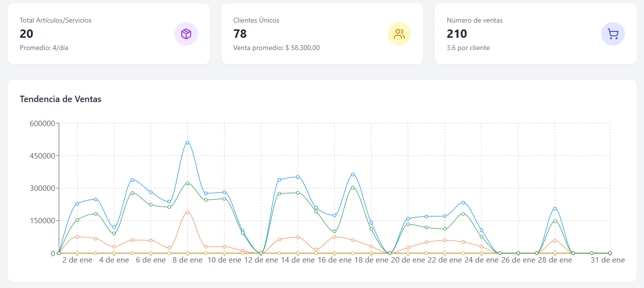
Task: Click the '3.6 por cliente' subtitle
Action: point(468,48)
